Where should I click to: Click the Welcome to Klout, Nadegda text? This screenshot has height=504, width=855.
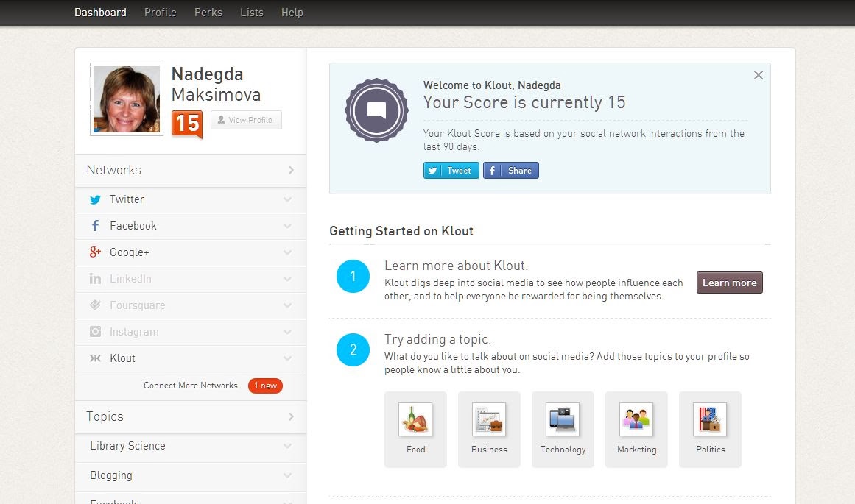492,85
